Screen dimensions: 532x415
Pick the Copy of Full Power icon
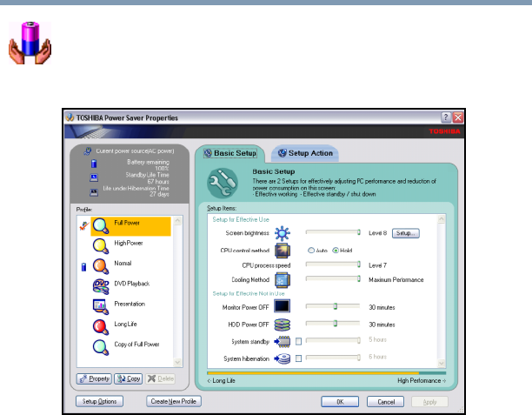point(101,347)
